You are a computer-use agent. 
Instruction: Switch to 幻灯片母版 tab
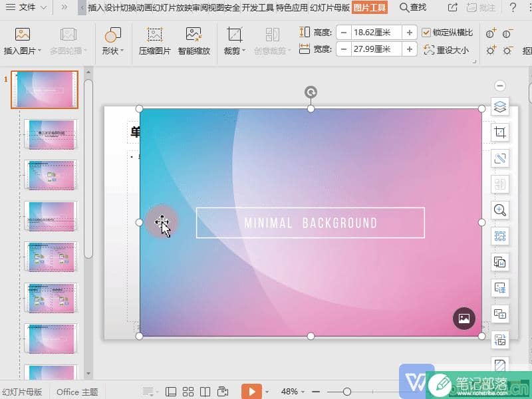[330, 7]
